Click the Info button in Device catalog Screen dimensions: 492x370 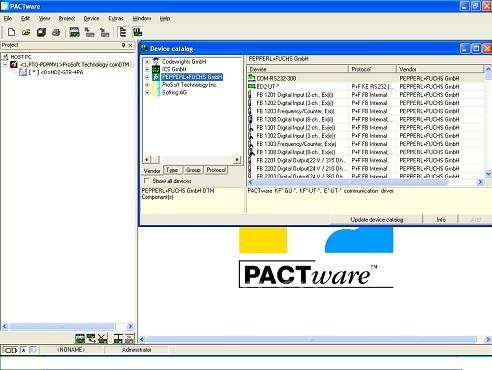(x=441, y=219)
